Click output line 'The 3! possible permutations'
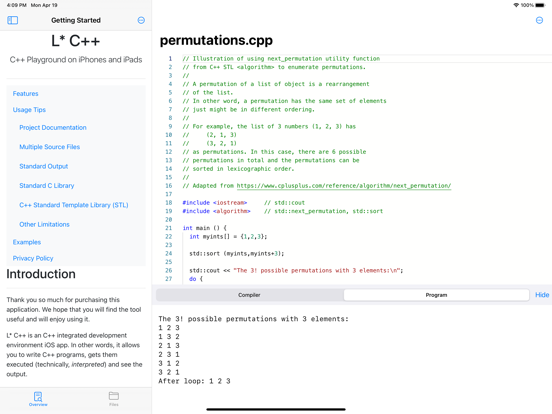 pos(253,319)
